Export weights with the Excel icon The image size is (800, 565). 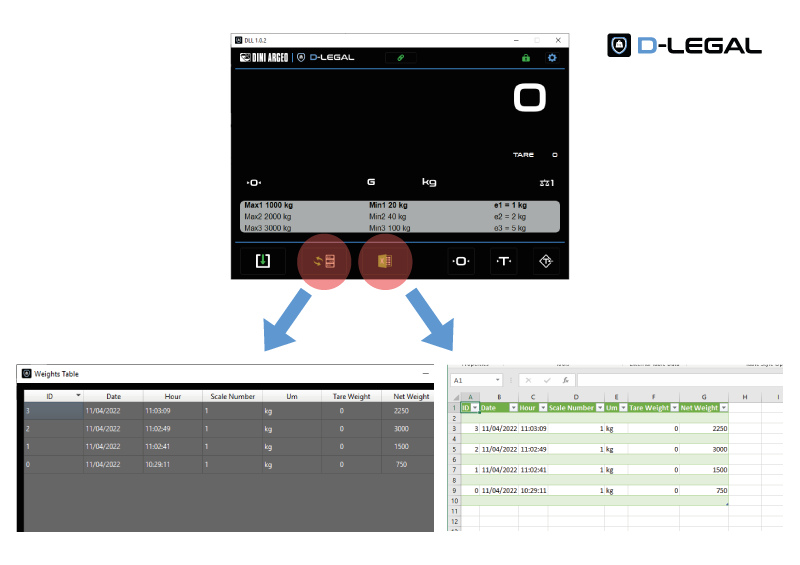[385, 261]
